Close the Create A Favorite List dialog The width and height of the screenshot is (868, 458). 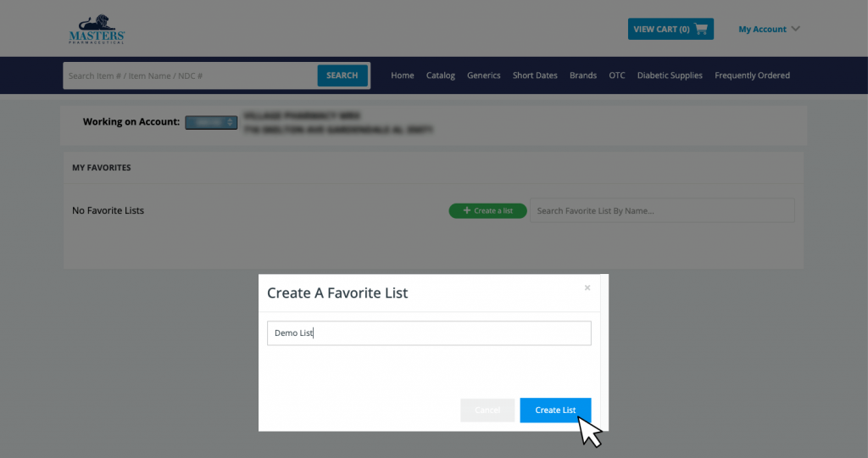(587, 288)
